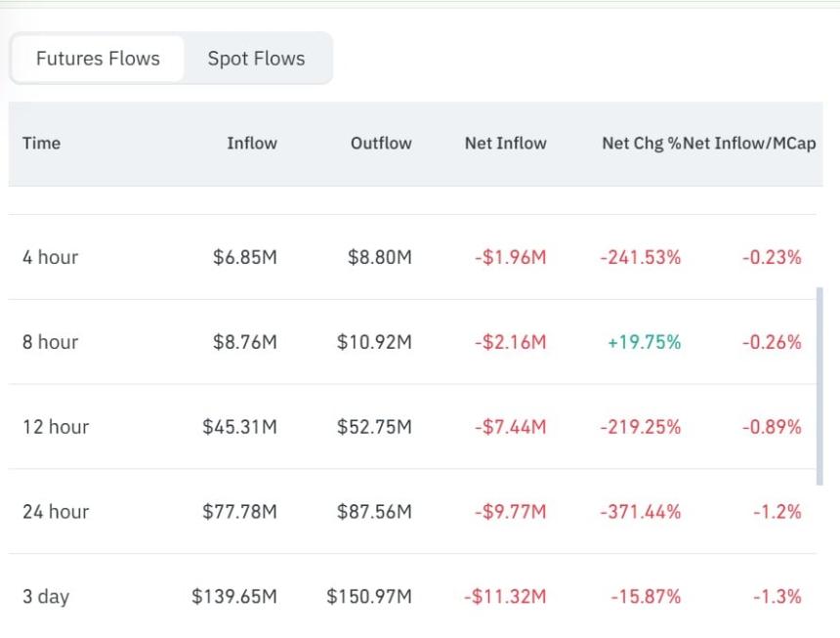The height and width of the screenshot is (638, 840).
Task: Select the 24 hour row label
Action: coord(56,512)
